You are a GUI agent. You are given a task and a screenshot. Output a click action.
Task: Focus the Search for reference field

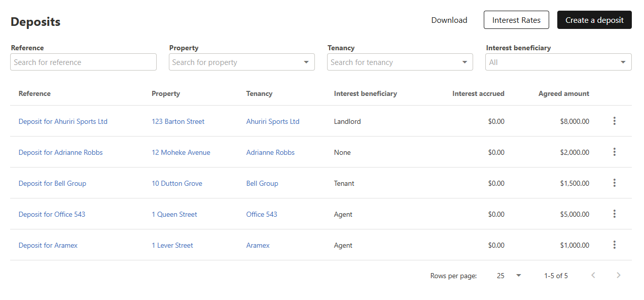click(83, 62)
